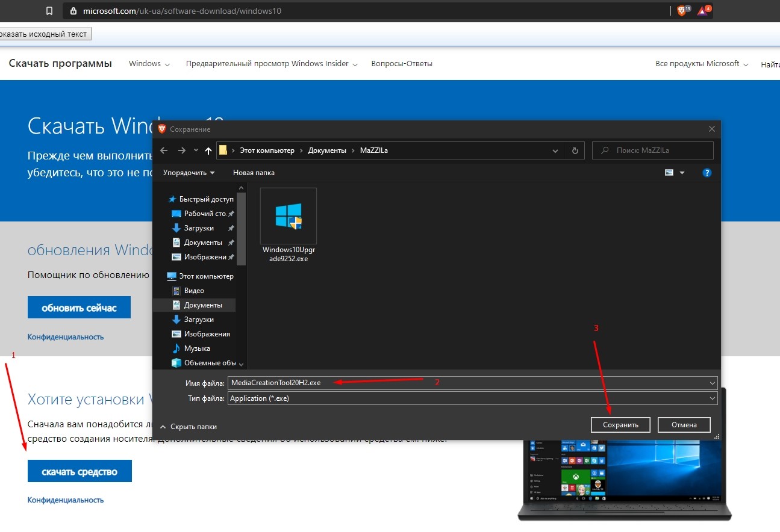Open Вопросы-Ответы menu item
This screenshot has width=780, height=532.
402,64
